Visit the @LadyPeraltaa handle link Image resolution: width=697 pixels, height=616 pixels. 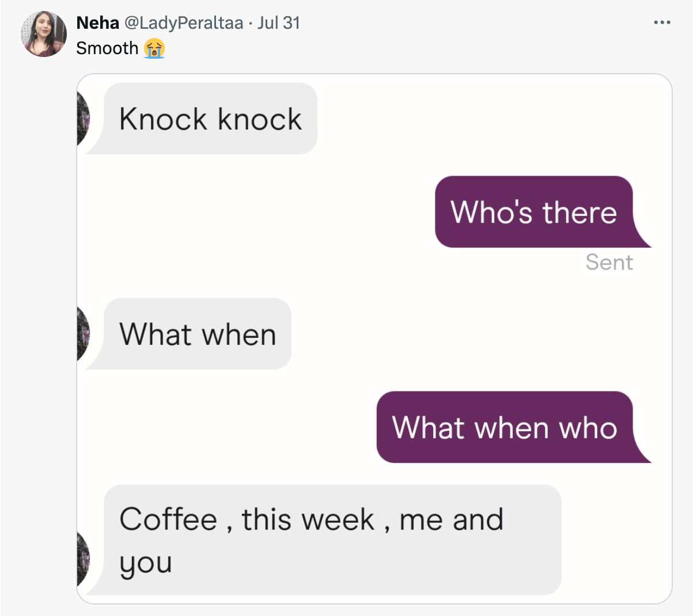coord(184,23)
